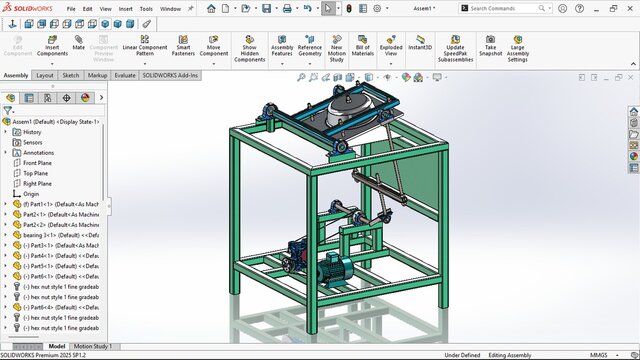Open the Tools menu
640x360 pixels.
coord(146,9)
